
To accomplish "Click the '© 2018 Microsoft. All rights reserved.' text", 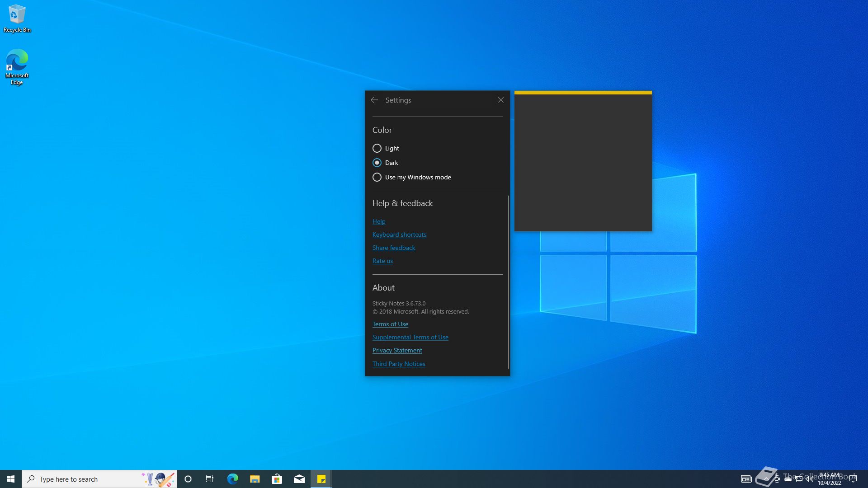I will pos(421,312).
